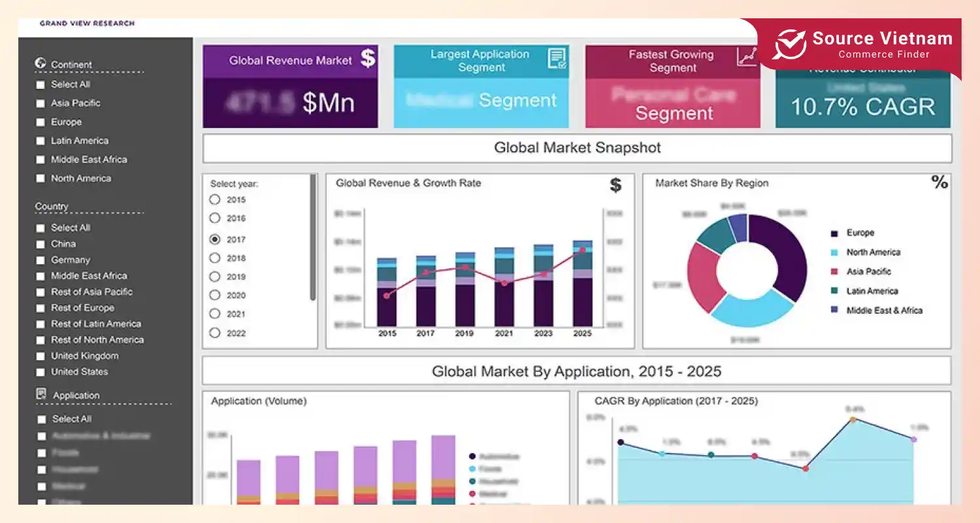
Task: Enable the Rest of Latin America checkbox
Action: [41, 324]
